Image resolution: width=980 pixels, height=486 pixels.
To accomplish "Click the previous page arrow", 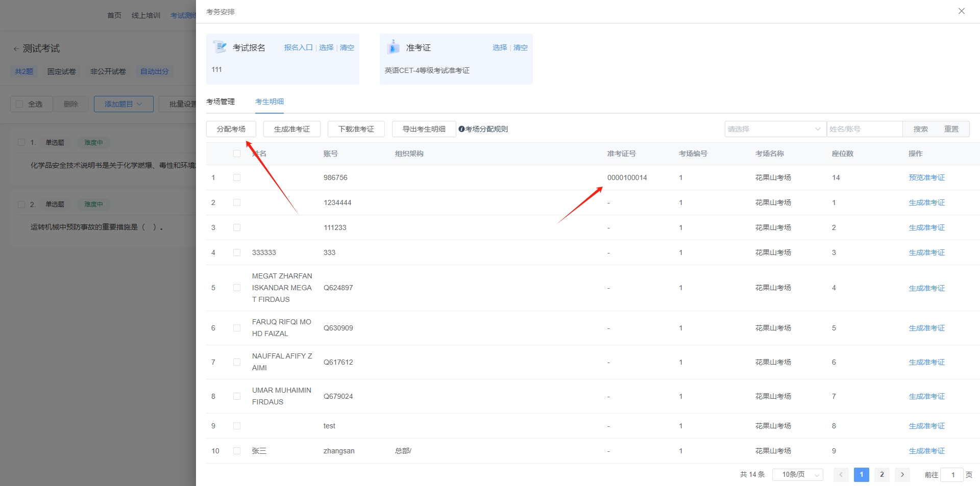I will (x=841, y=474).
